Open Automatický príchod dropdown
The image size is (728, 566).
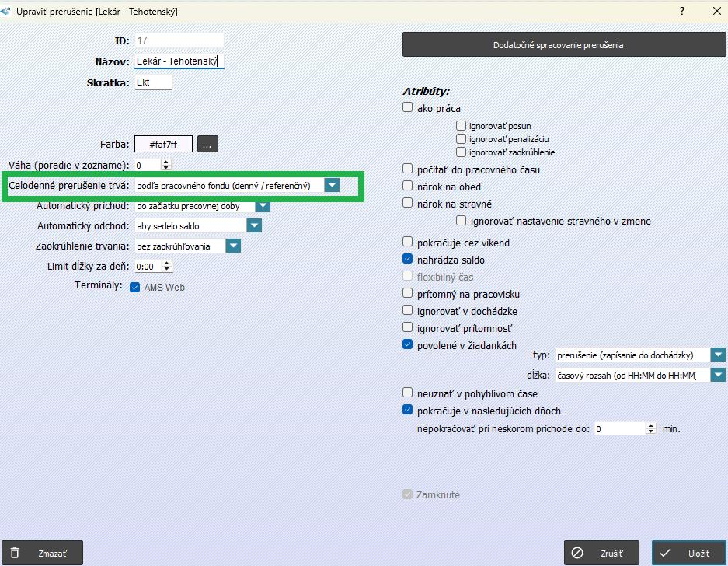[263, 206]
